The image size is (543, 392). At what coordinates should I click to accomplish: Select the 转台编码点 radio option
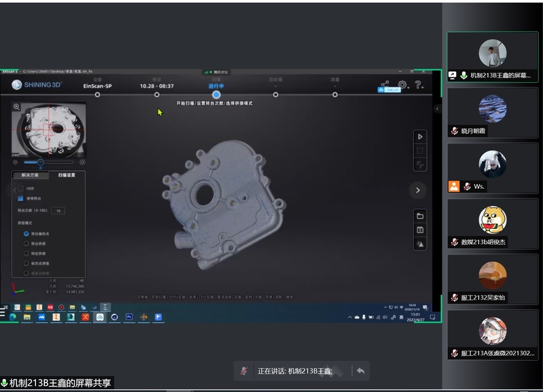(27, 233)
